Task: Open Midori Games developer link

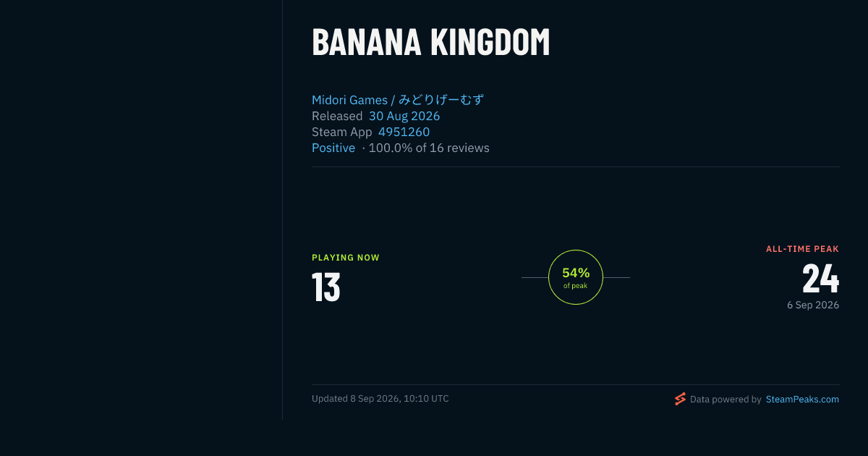Action: (397, 100)
